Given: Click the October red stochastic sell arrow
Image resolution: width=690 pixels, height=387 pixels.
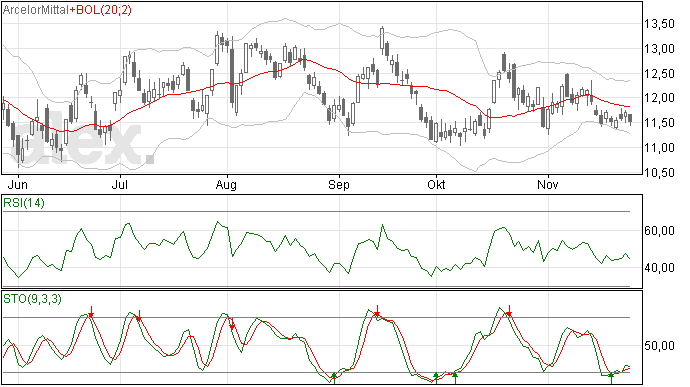Looking at the screenshot, I should coord(509,311).
